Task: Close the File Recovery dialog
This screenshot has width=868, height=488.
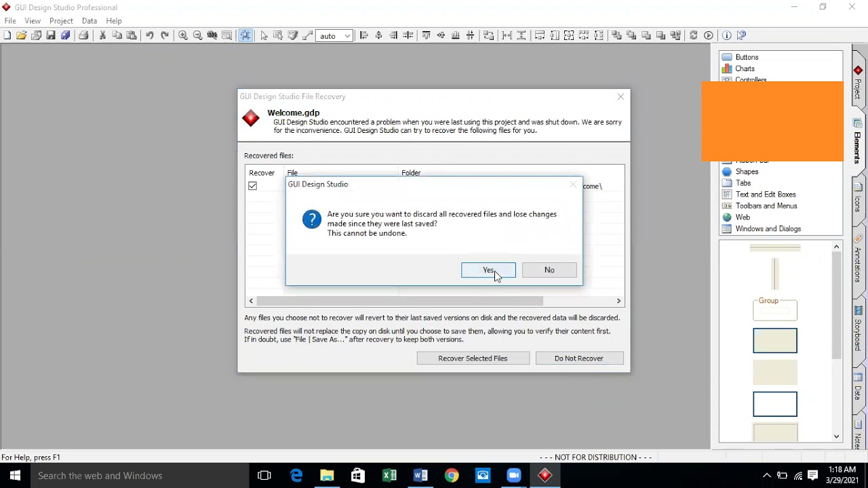Action: [x=620, y=97]
